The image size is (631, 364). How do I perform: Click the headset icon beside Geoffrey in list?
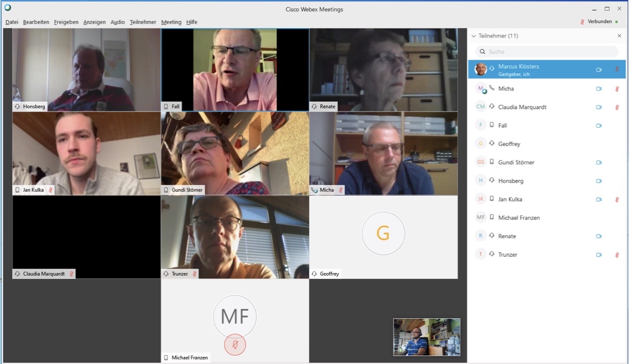click(x=492, y=143)
